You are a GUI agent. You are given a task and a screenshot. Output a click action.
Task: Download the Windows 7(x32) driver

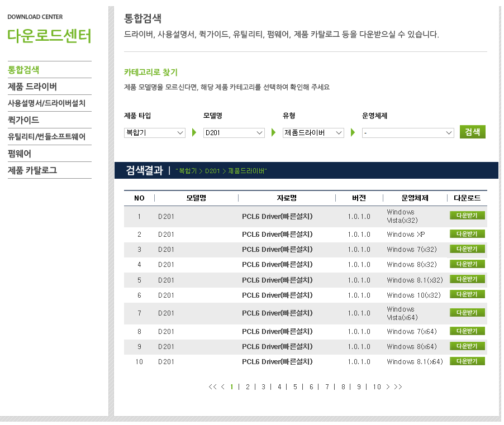(467, 249)
